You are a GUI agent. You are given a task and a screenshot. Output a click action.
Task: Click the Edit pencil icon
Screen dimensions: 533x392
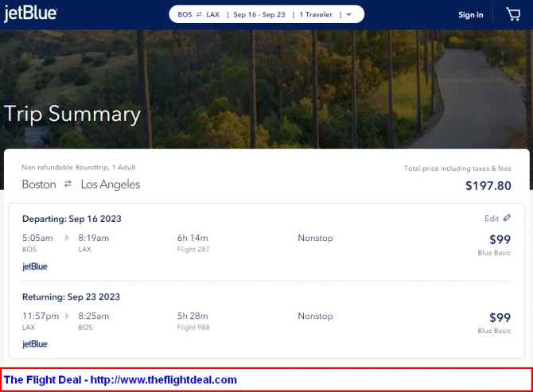point(507,218)
